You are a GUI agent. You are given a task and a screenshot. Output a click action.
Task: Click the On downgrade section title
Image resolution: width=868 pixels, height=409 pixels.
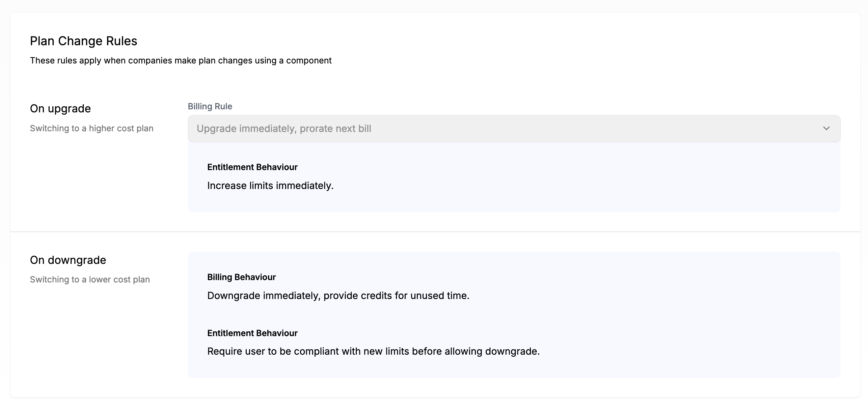point(68,260)
